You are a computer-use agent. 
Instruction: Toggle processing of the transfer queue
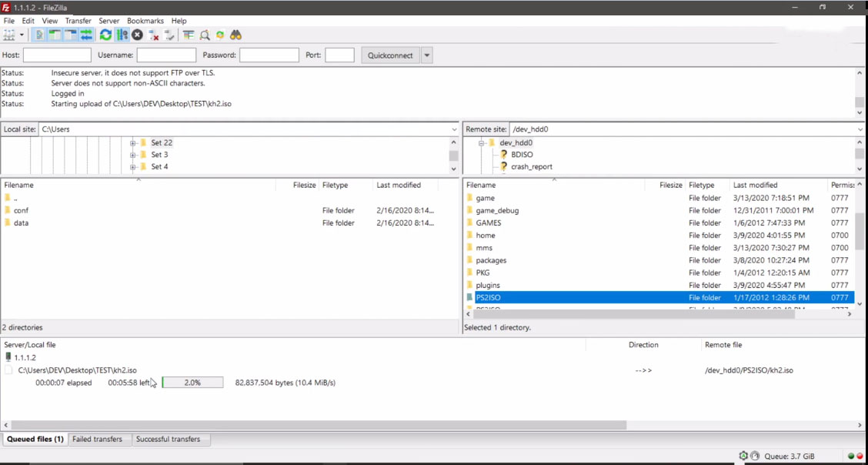click(x=122, y=35)
